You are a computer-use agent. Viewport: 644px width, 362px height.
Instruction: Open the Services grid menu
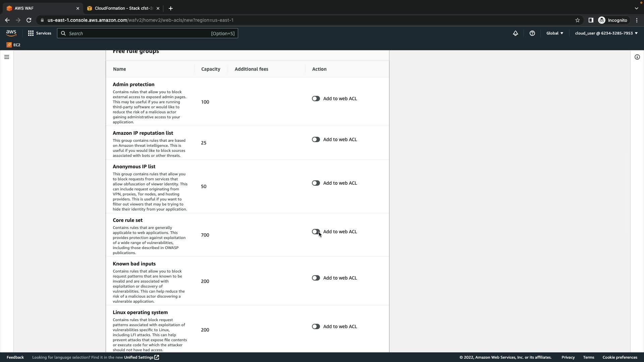pyautogui.click(x=40, y=33)
